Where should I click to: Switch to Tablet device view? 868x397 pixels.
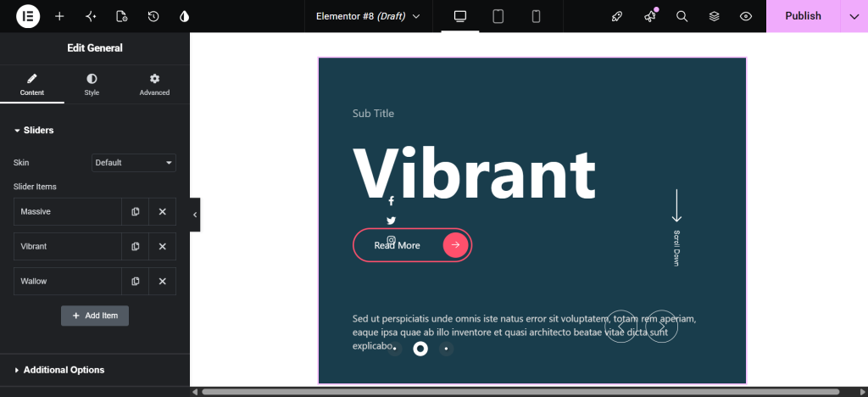pyautogui.click(x=498, y=16)
